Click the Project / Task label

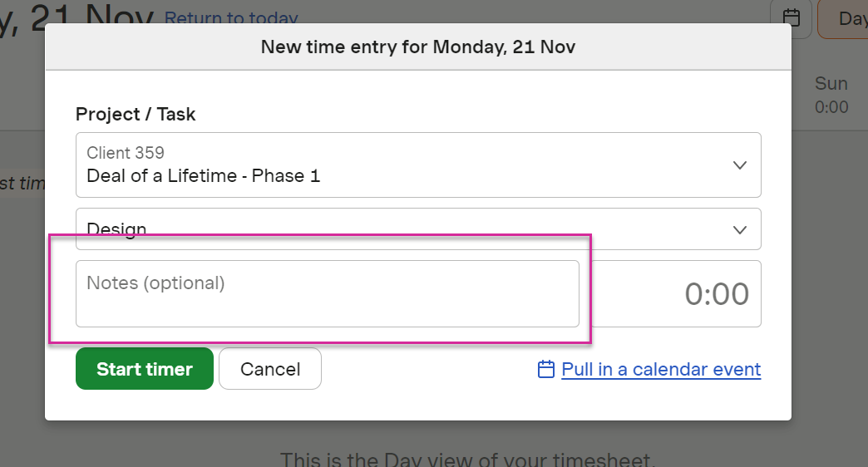[136, 114]
